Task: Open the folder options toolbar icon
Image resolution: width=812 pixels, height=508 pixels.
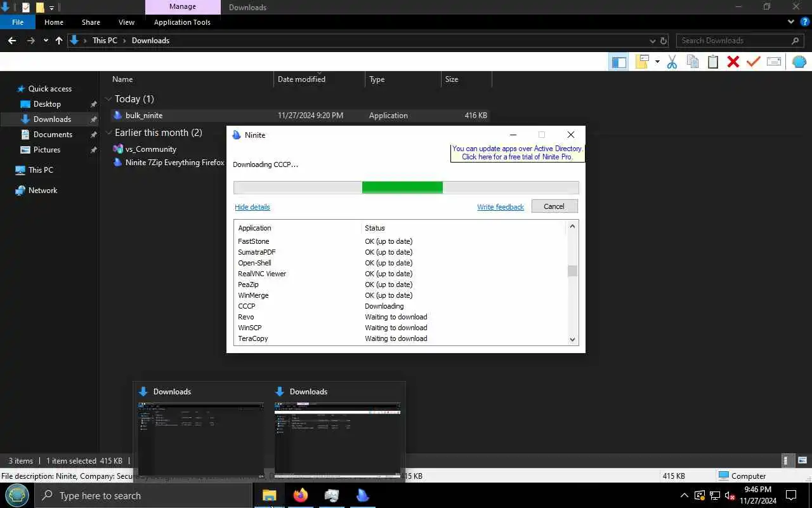Action: click(643, 62)
